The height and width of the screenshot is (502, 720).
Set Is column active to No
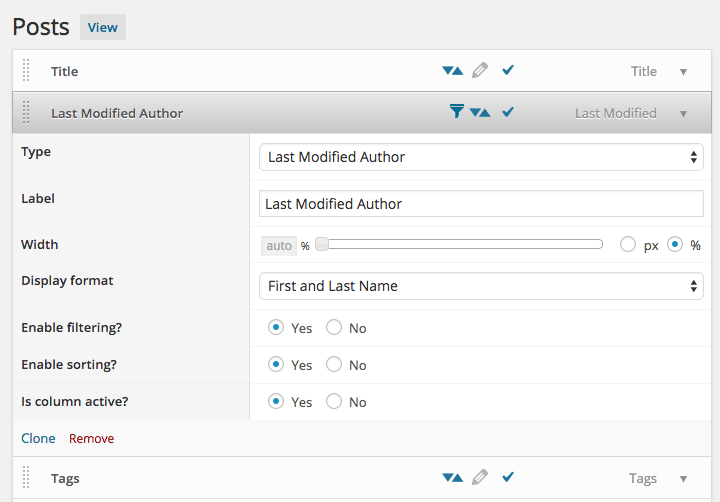[x=334, y=402]
